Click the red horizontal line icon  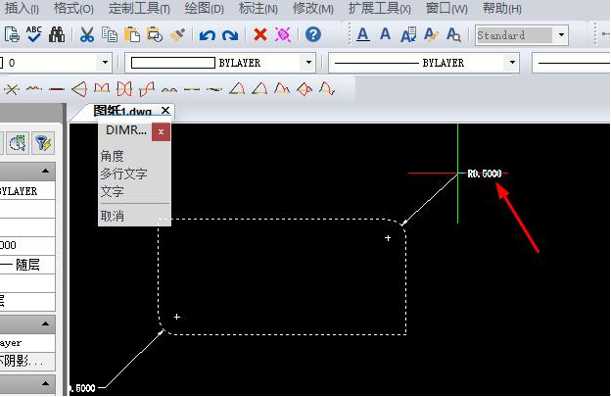pyautogui.click(x=57, y=90)
